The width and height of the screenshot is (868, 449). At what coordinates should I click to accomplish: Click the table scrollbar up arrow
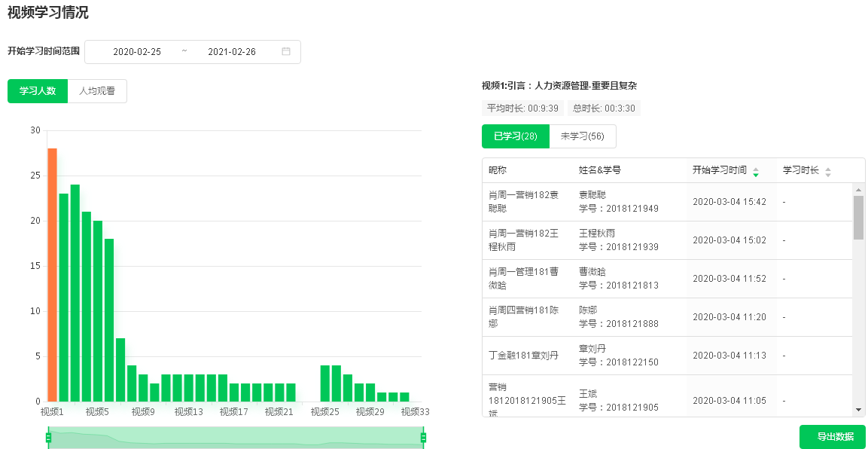tap(858, 190)
